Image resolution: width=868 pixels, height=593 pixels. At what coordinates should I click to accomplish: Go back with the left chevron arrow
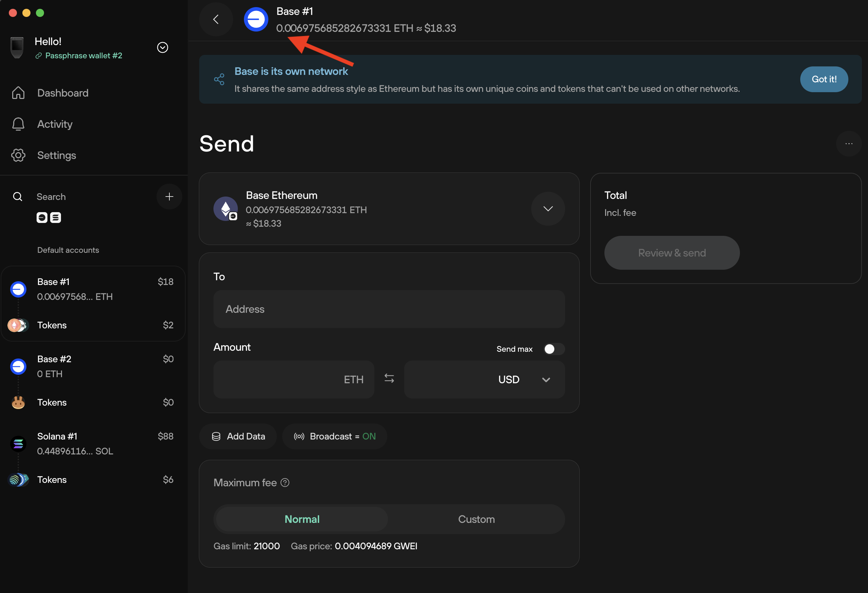pos(216,19)
